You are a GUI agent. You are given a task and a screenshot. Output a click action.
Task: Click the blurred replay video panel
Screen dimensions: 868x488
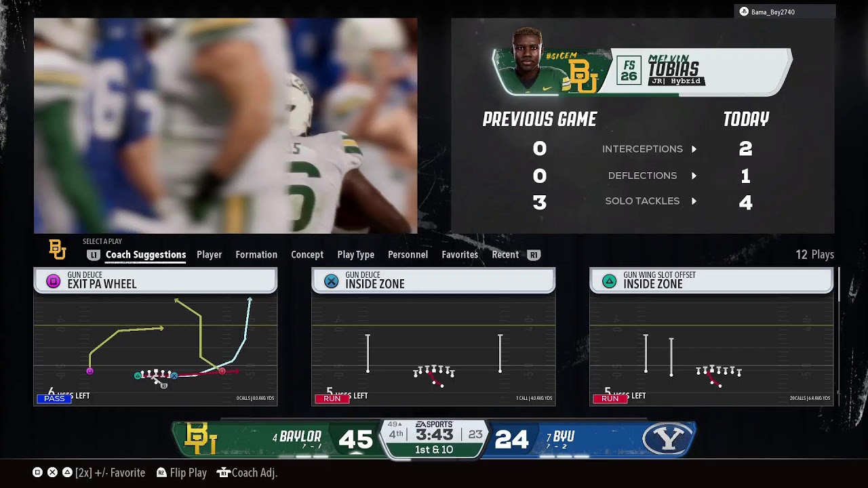point(225,125)
